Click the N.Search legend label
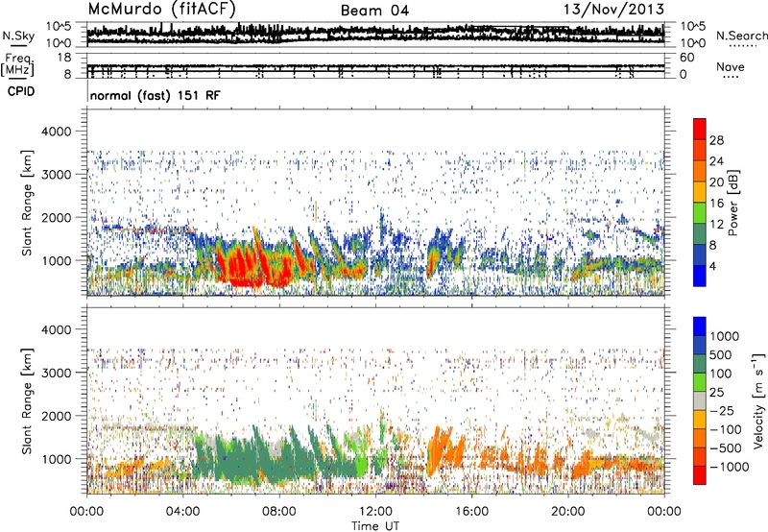Image resolution: width=768 pixels, height=532 pixels. click(742, 36)
